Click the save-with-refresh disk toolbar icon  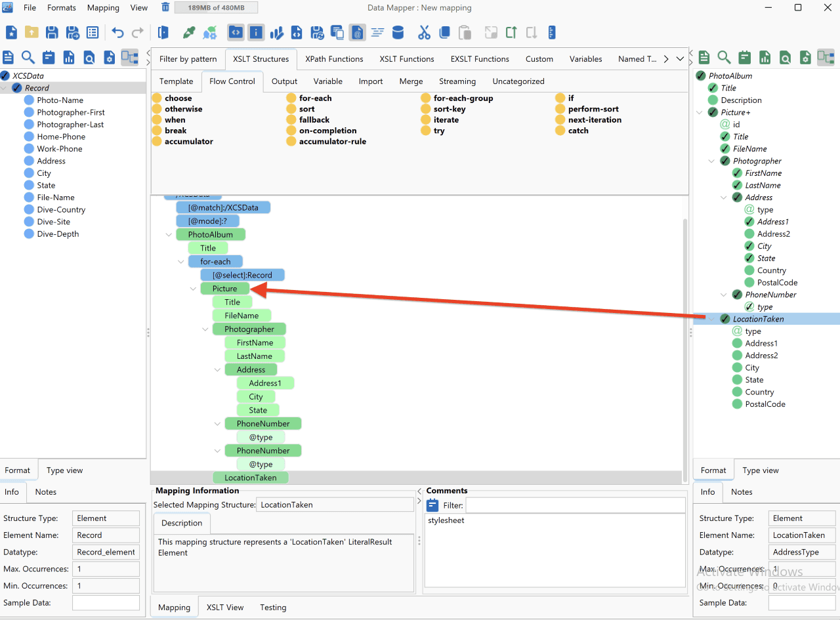[x=317, y=32]
